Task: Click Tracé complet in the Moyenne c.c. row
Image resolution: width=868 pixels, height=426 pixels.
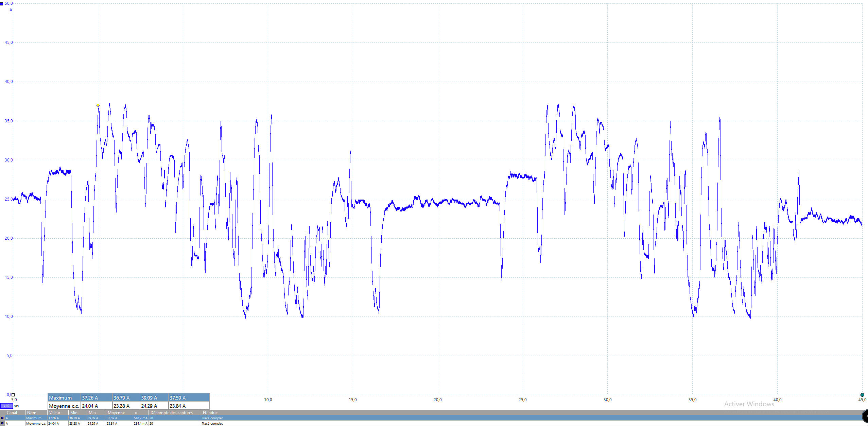Action: pos(212,424)
